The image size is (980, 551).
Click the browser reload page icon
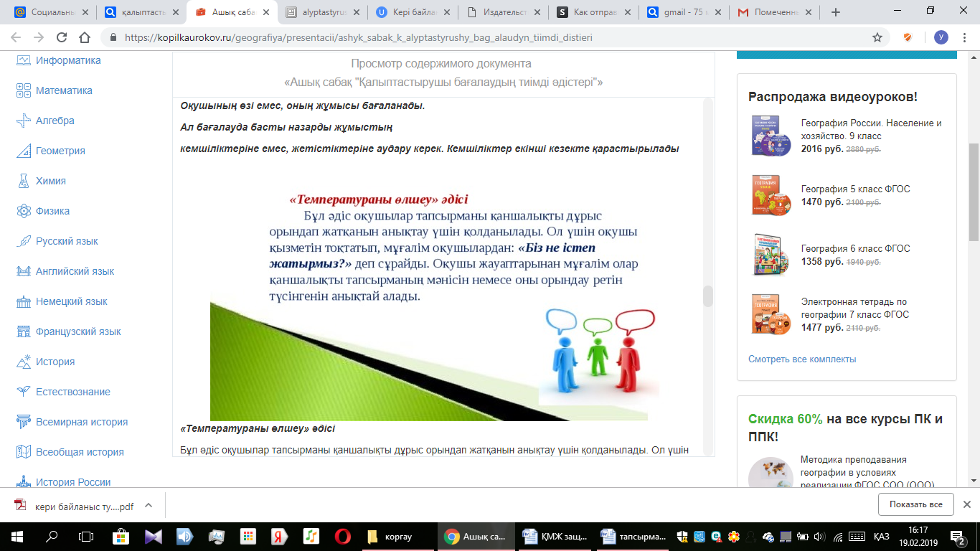point(62,37)
